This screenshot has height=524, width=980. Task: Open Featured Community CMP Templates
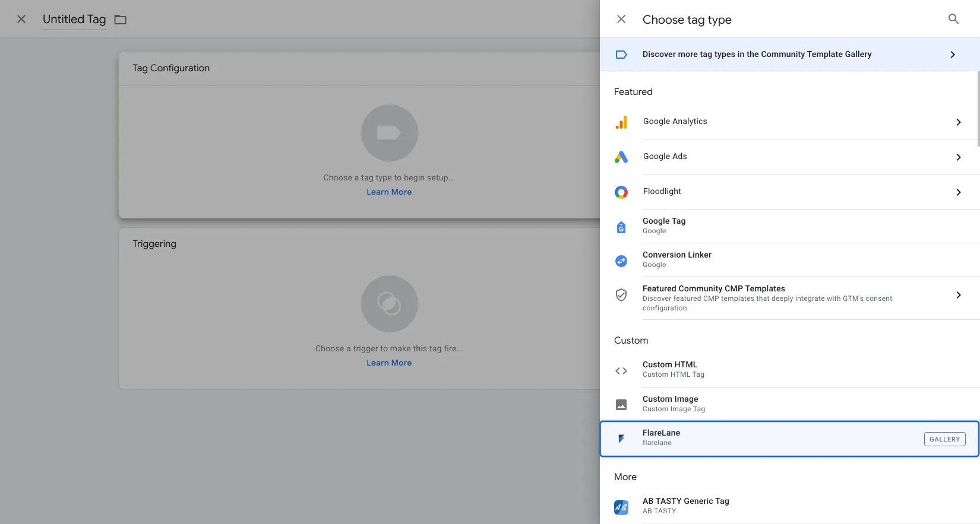(789, 298)
